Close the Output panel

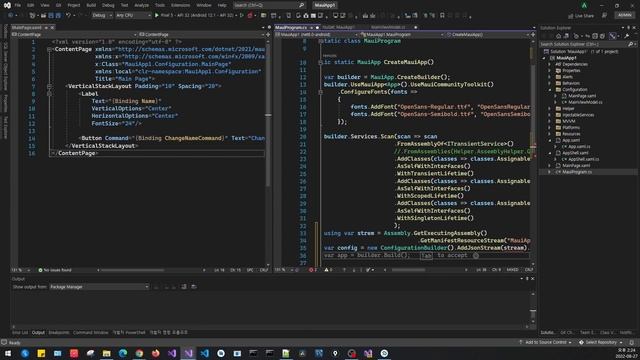pyautogui.click(x=532, y=279)
